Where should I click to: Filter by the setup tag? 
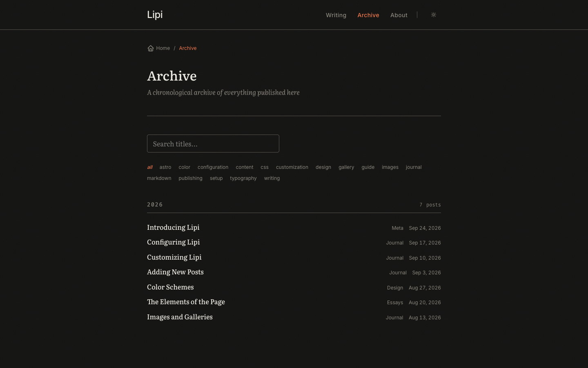click(216, 178)
